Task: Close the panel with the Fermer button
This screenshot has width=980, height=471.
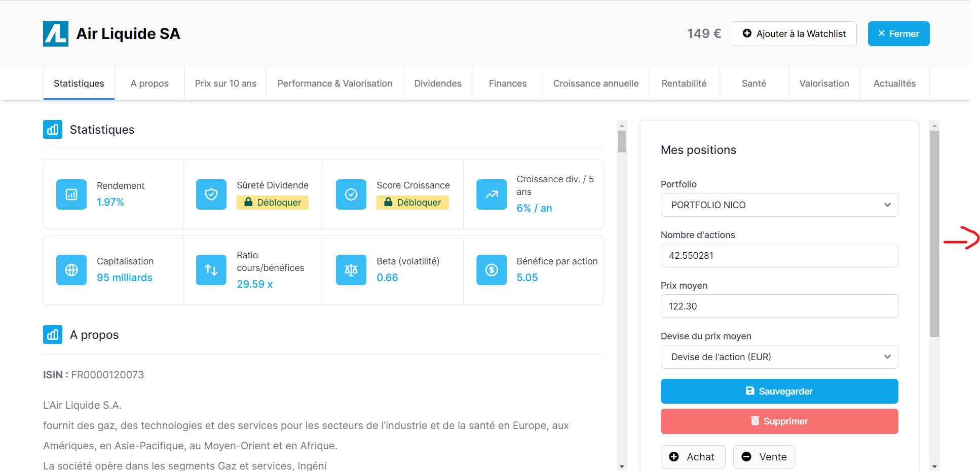Action: (x=899, y=33)
